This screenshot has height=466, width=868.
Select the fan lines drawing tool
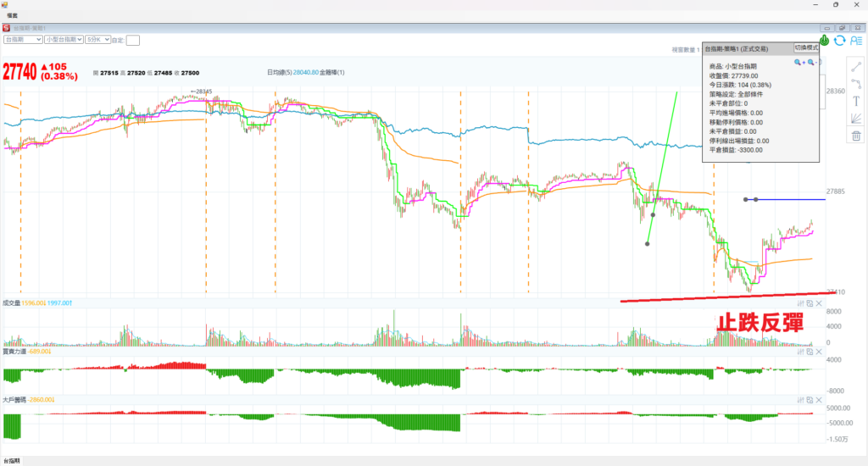[856, 119]
